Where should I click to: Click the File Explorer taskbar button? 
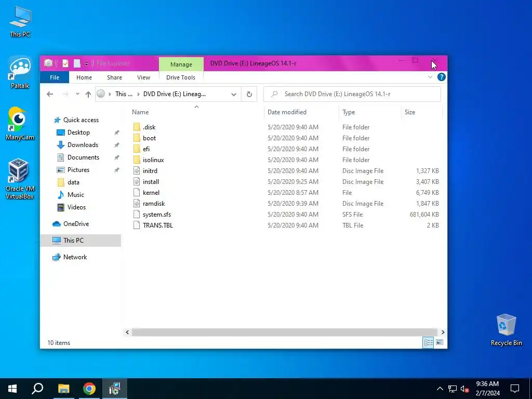pyautogui.click(x=63, y=389)
